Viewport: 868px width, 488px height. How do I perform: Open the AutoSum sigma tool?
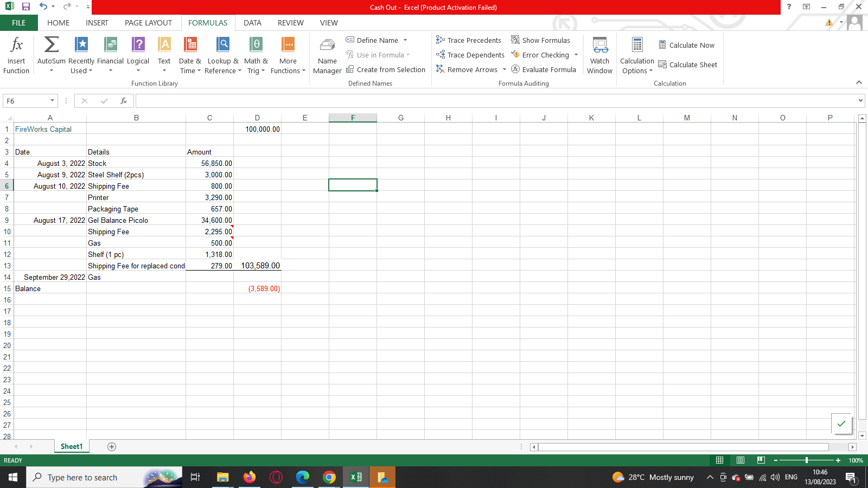tap(52, 45)
